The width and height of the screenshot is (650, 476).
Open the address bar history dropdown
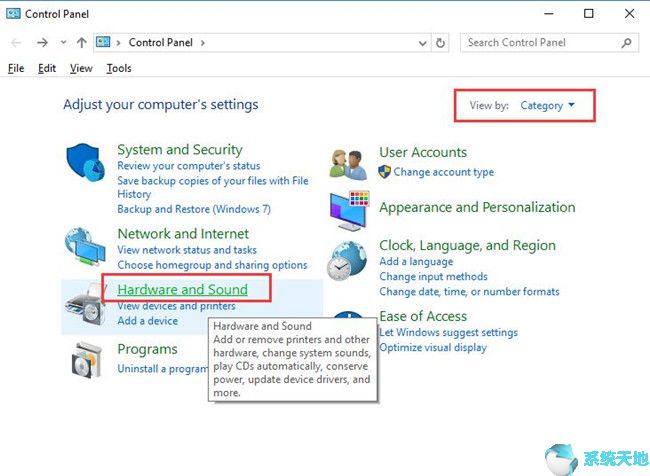pos(422,43)
